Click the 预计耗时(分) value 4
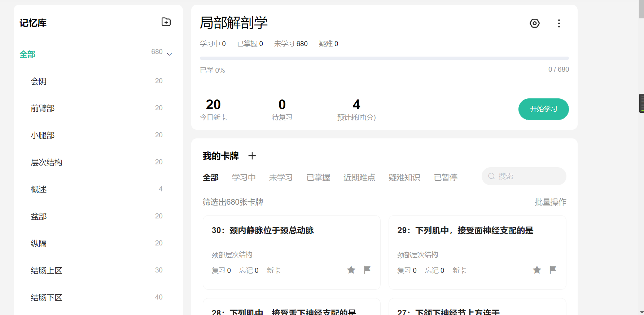The width and height of the screenshot is (644, 315). (356, 105)
